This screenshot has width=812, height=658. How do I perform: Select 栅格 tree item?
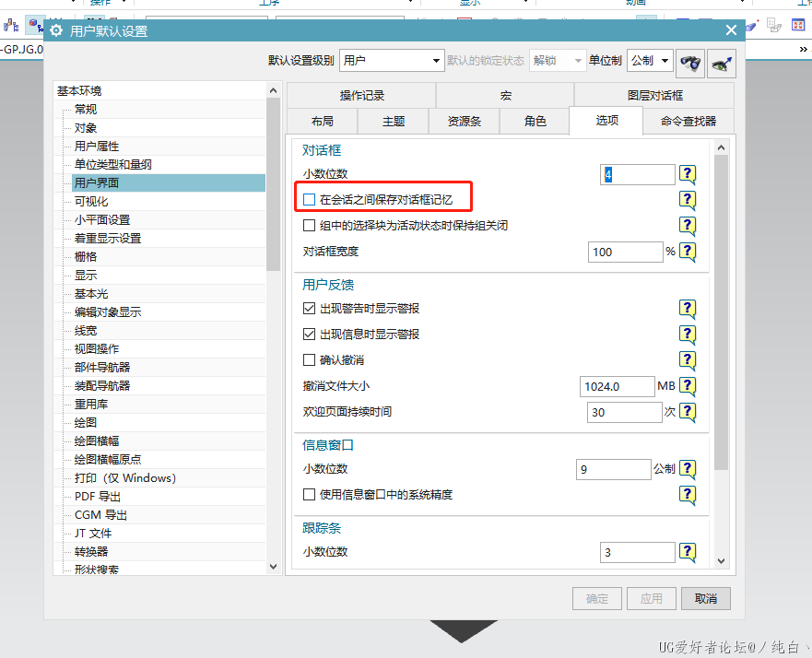tap(86, 257)
